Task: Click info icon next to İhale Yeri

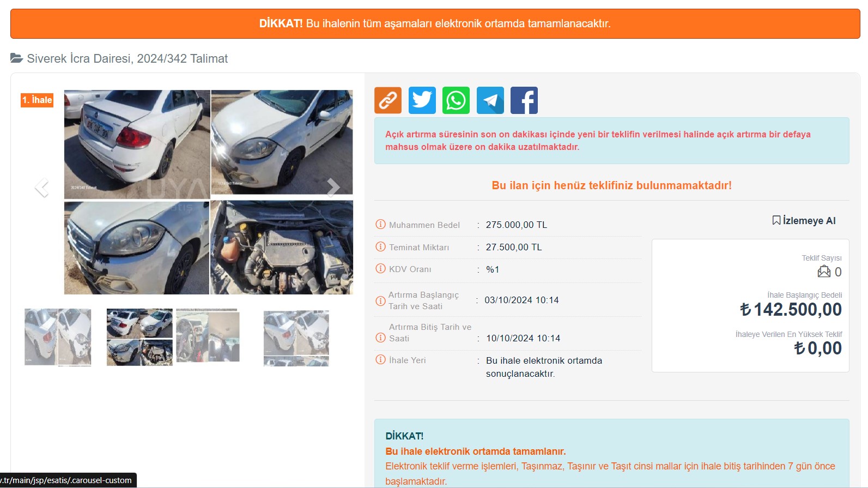Action: click(380, 360)
